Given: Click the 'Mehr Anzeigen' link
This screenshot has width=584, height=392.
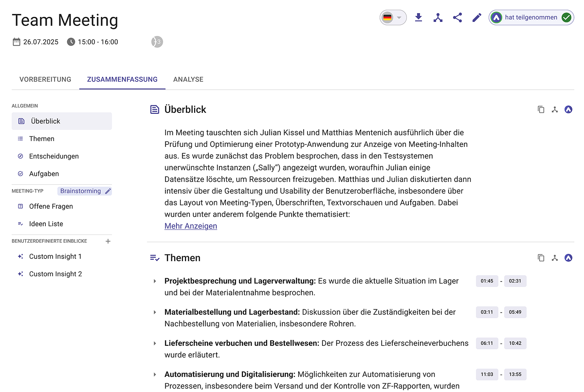Looking at the screenshot, I should pos(191,226).
